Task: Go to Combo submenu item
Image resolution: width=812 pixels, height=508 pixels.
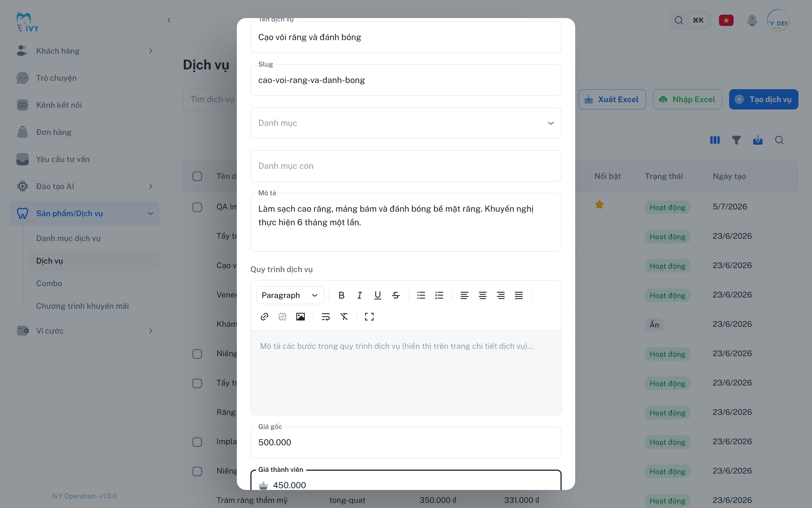Action: point(94,283)
